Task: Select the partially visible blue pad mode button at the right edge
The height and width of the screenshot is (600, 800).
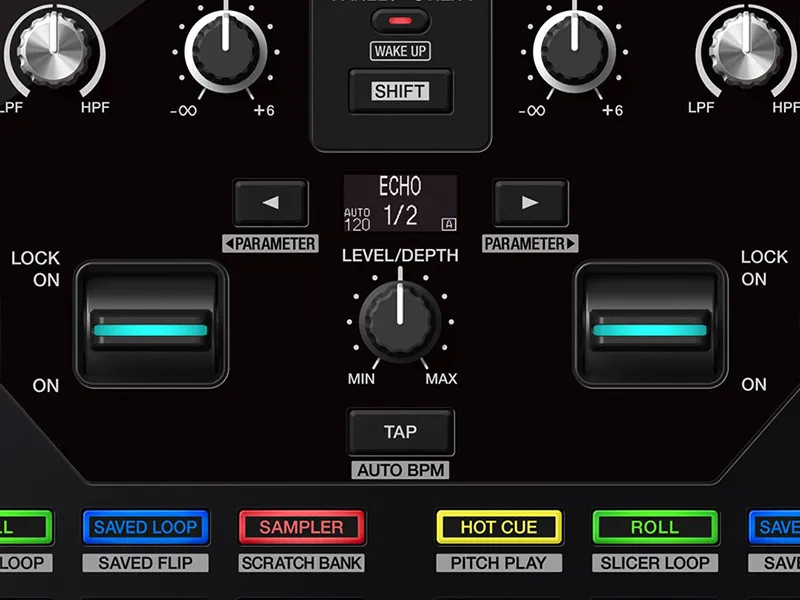Action: pos(774,527)
